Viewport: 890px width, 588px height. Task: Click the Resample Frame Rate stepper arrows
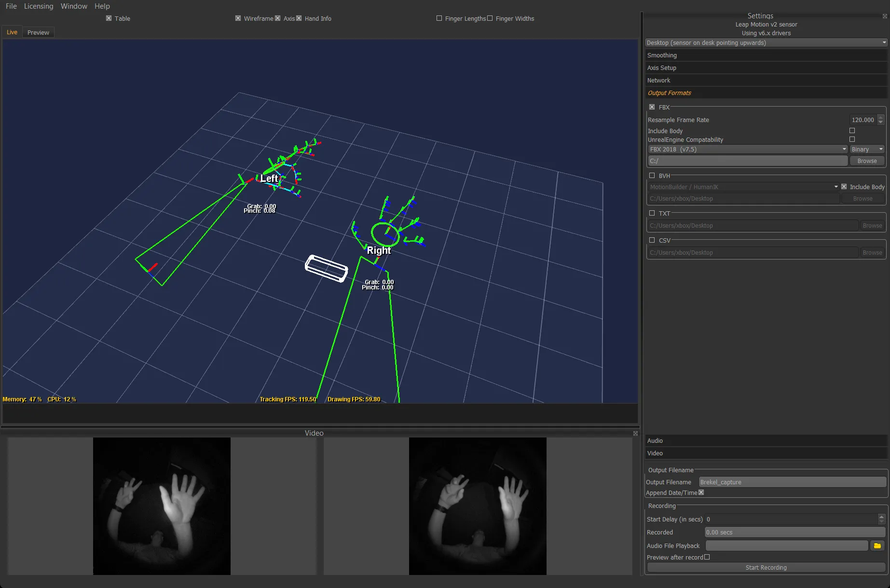[x=881, y=120]
